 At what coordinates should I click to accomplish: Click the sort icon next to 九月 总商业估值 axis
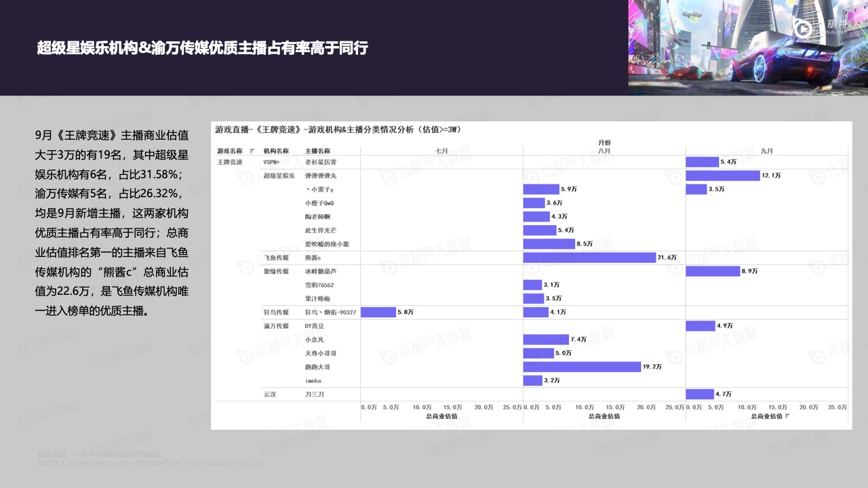787,415
